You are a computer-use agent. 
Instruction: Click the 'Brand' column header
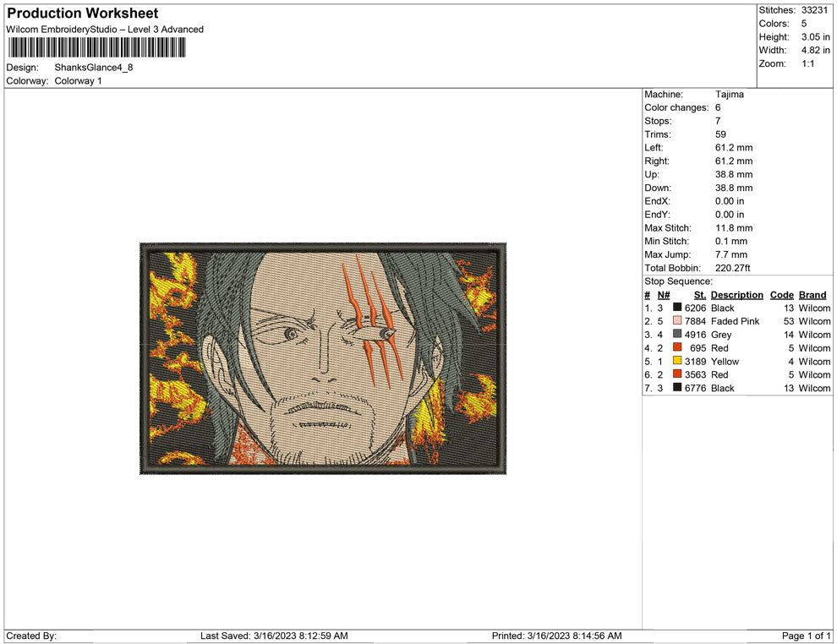tap(812, 294)
